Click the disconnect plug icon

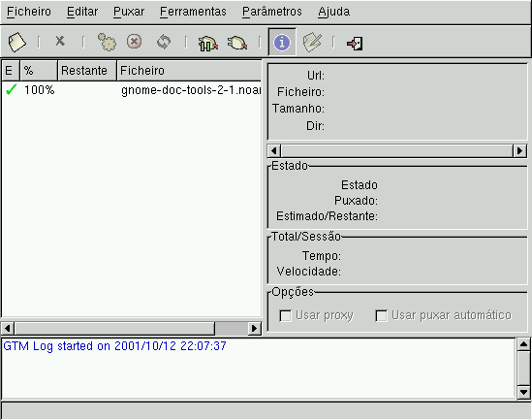(x=236, y=43)
